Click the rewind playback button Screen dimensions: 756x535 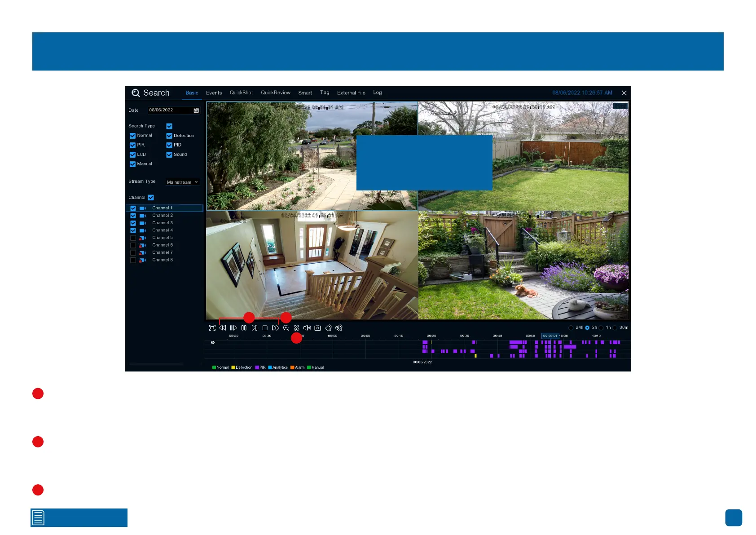[x=223, y=328]
